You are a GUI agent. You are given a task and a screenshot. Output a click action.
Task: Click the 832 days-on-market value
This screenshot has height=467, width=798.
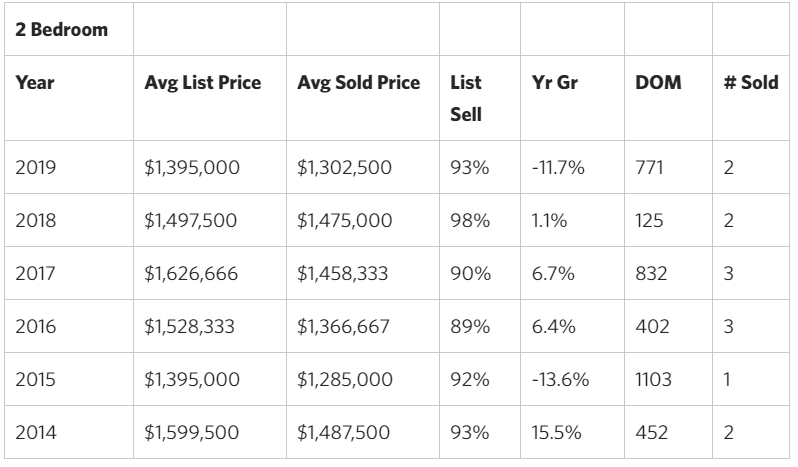(649, 274)
